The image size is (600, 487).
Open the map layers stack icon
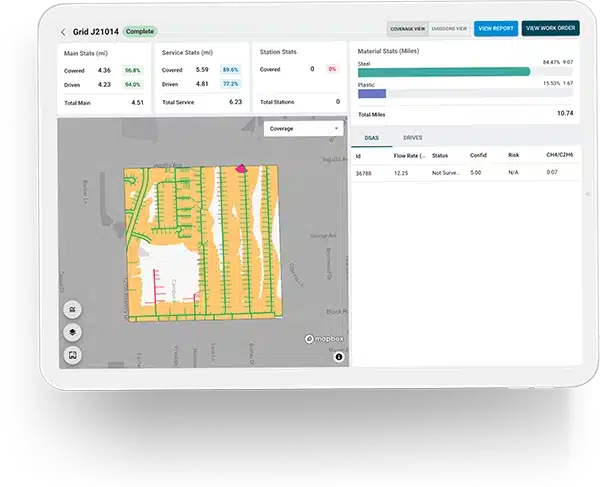click(72, 332)
